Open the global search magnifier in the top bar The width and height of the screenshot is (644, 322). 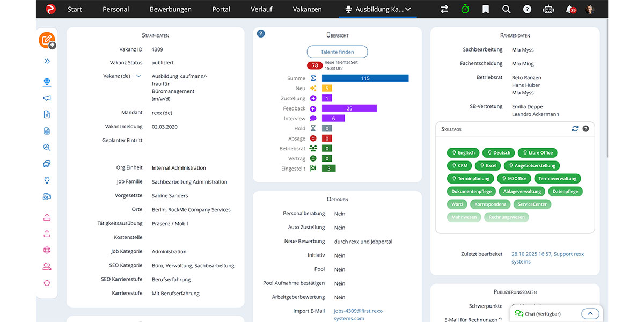(x=506, y=9)
